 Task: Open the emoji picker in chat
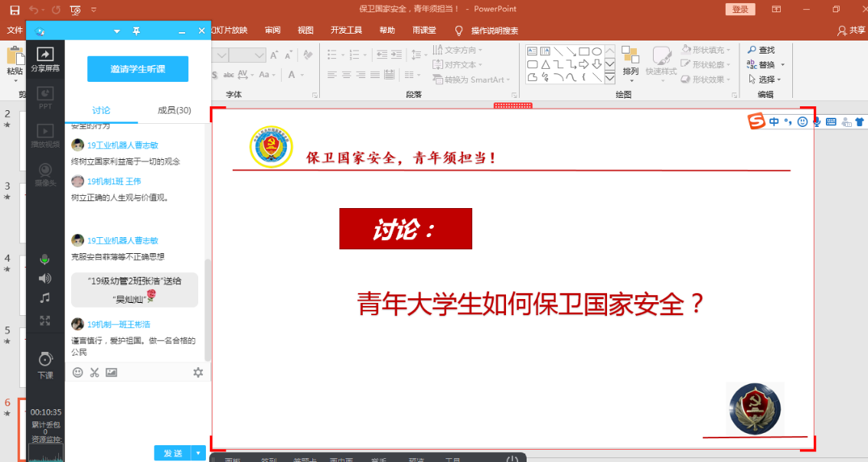[77, 373]
